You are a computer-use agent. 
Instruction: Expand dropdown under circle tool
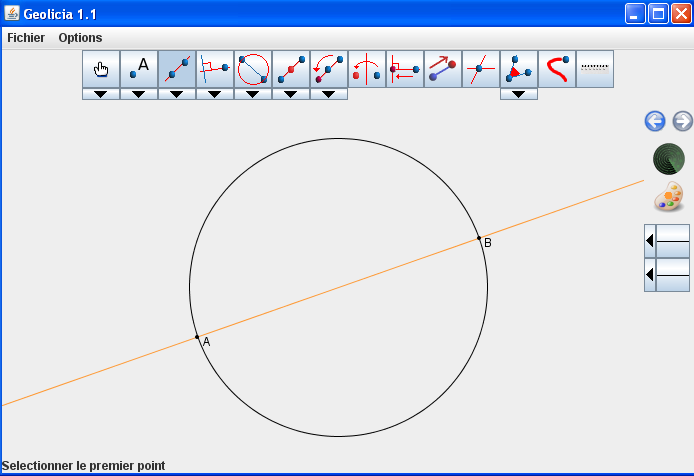[x=253, y=94]
